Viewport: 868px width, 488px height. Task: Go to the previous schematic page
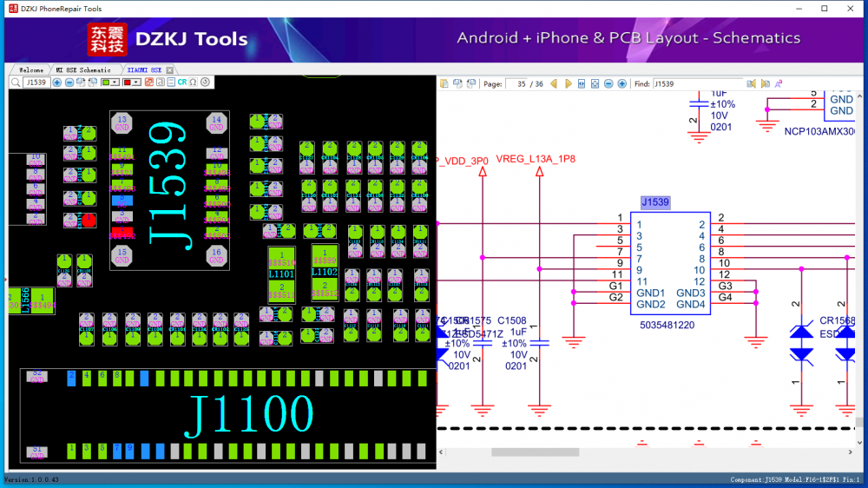554,83
